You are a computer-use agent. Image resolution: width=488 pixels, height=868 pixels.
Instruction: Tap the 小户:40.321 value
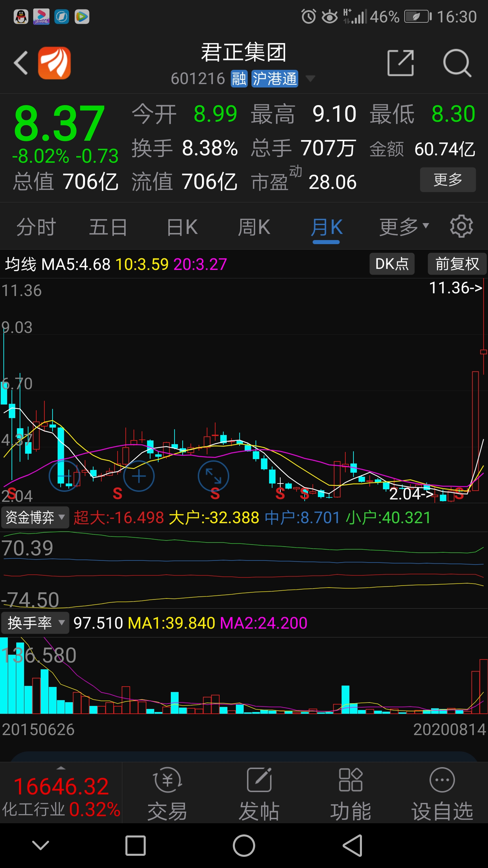pyautogui.click(x=388, y=518)
